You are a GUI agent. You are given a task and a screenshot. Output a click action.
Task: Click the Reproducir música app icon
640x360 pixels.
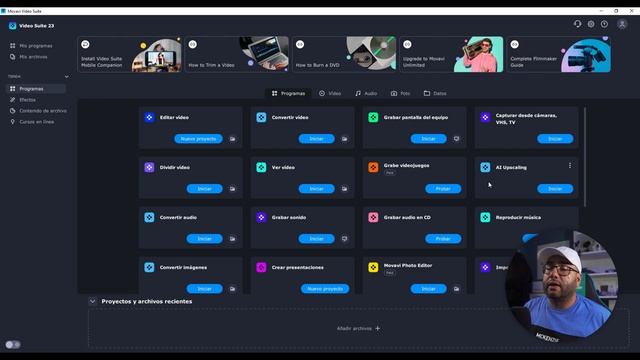[x=485, y=218]
